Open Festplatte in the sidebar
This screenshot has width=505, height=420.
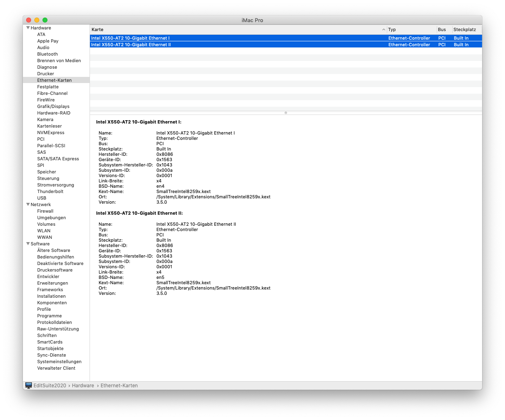48,87
